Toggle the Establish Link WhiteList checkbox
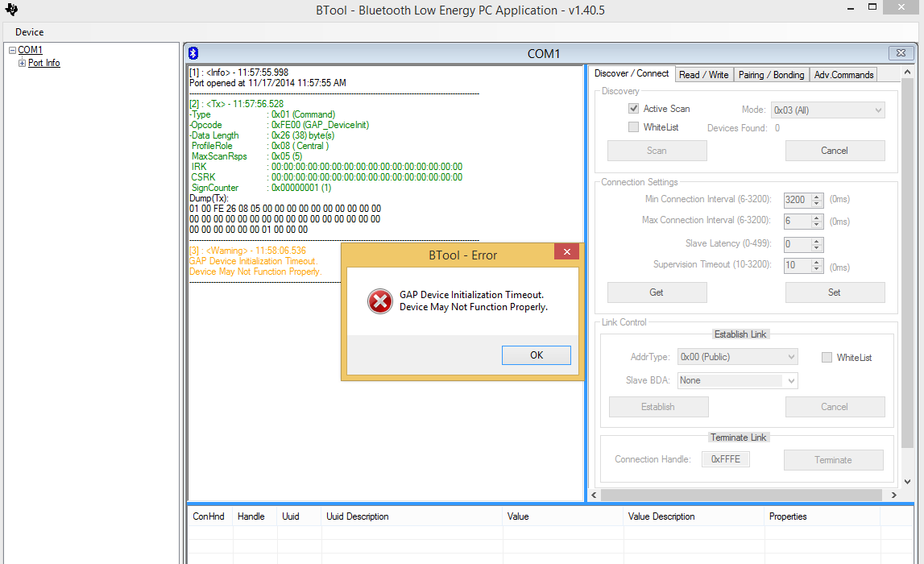 [x=827, y=358]
